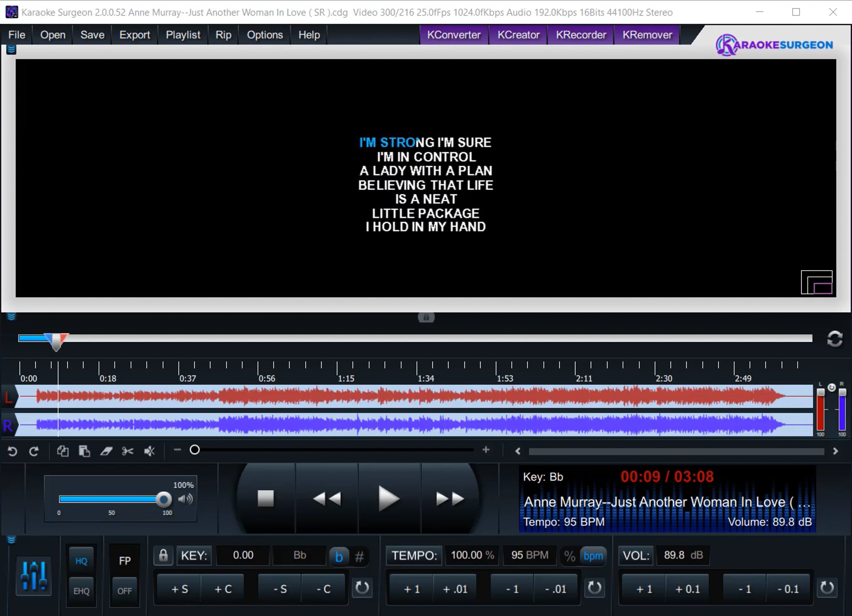Viewport: 852px width, 616px height.
Task: Click the waveform zoom slider knob
Action: [x=195, y=449]
